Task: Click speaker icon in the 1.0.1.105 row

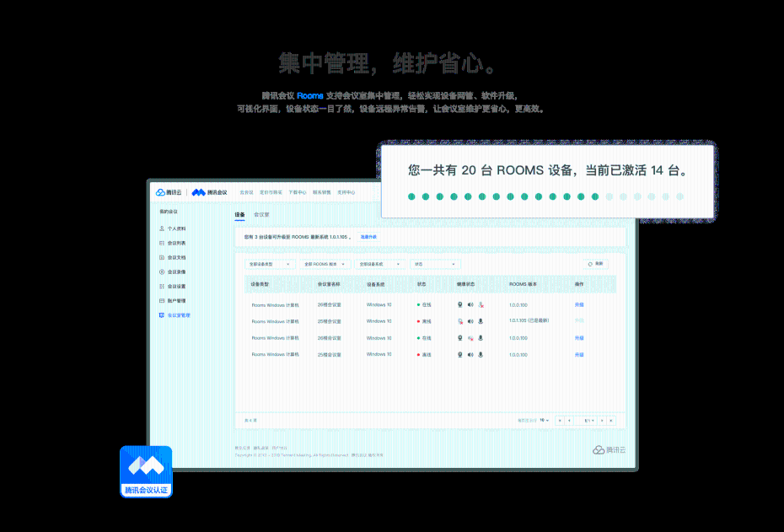Action: (470, 321)
